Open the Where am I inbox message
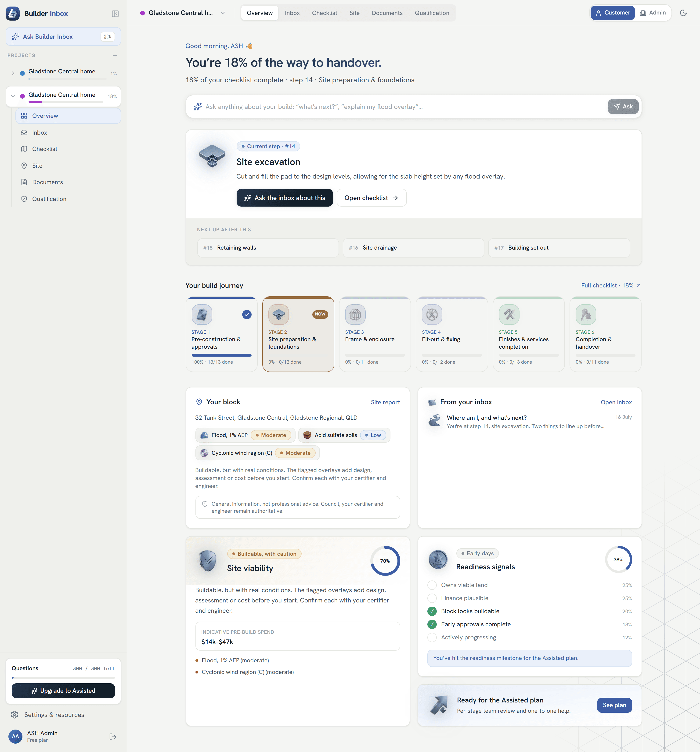Screen dimensions: 700x752 tap(530, 422)
